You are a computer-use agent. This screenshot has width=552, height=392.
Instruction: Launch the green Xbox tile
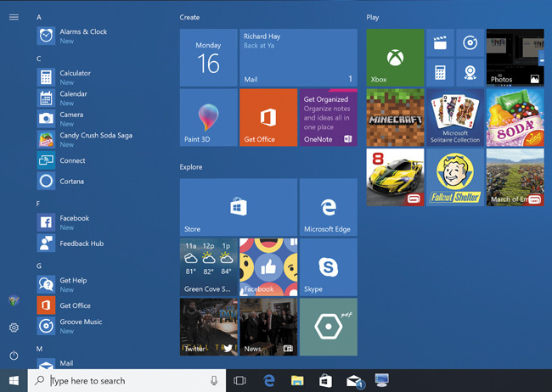(x=396, y=58)
